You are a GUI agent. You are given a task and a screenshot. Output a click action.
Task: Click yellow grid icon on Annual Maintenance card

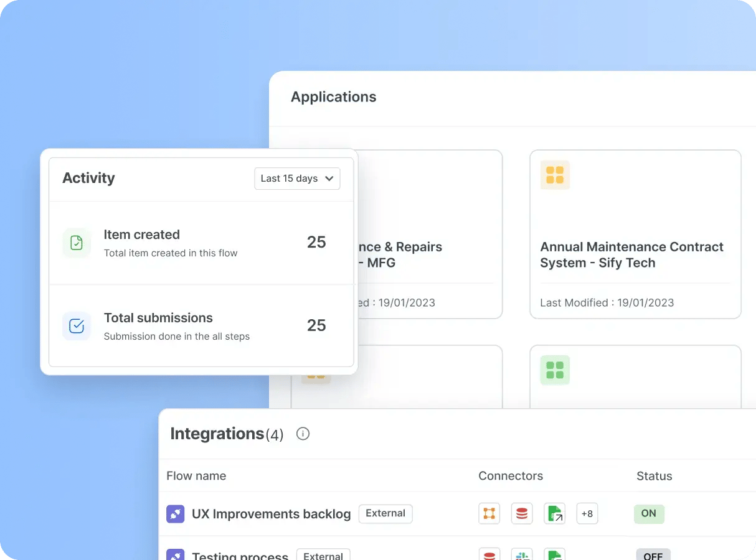tap(555, 175)
